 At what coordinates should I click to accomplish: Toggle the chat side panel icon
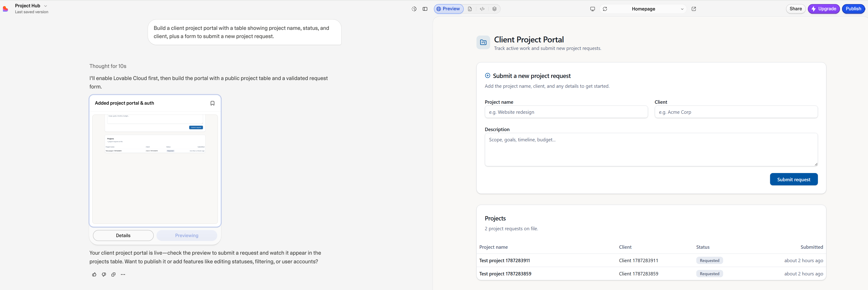pyautogui.click(x=425, y=9)
